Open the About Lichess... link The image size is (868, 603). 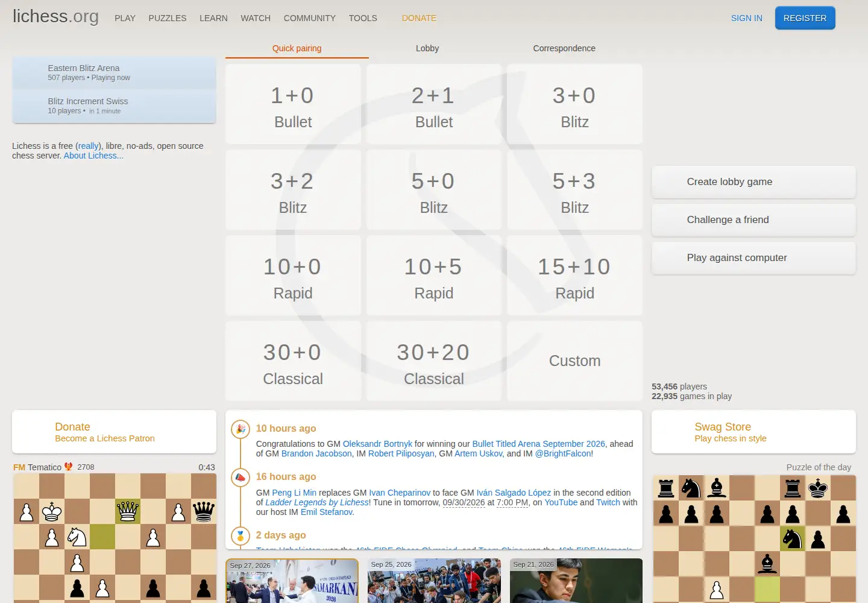(93, 156)
